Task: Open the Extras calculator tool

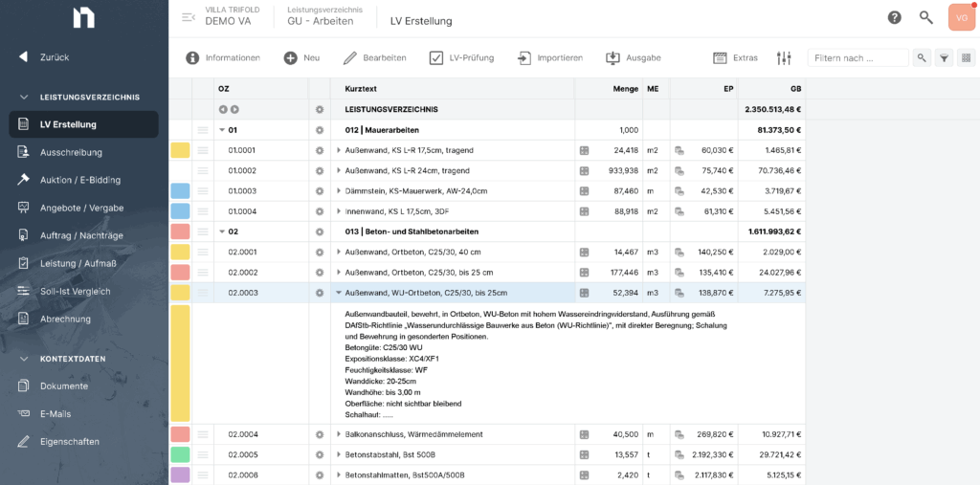Action: tap(735, 58)
